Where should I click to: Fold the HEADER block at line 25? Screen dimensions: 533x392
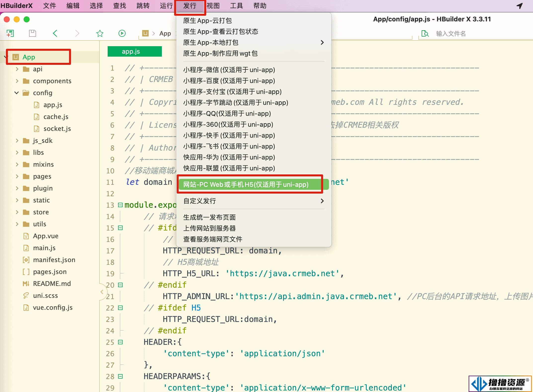120,342
